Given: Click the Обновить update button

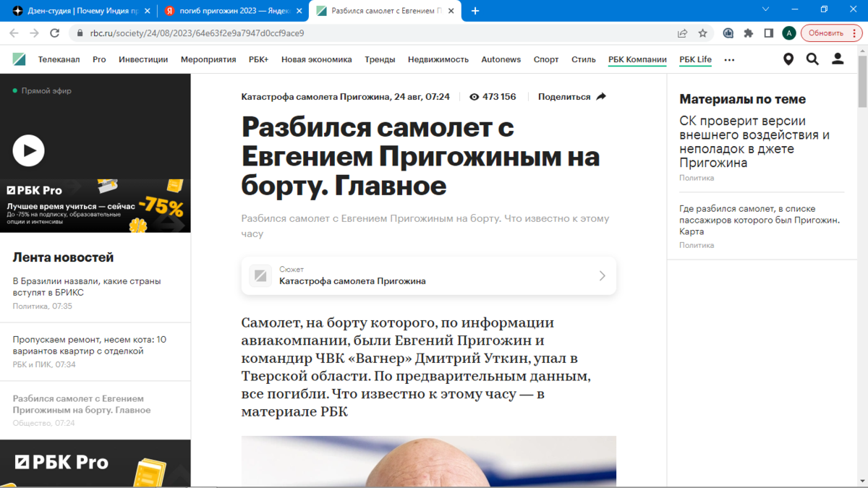Looking at the screenshot, I should click(826, 33).
